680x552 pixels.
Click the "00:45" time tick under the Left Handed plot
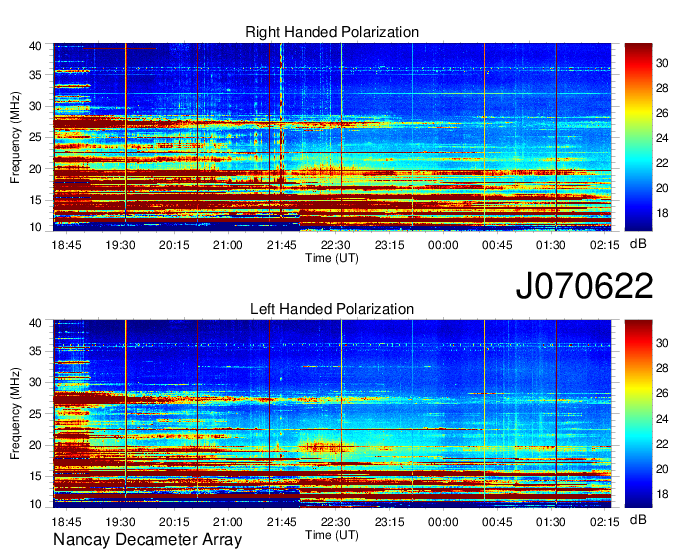497,522
